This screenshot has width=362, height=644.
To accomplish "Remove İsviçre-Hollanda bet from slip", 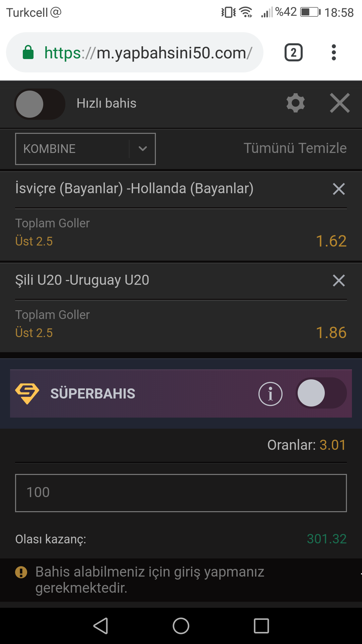I will (x=339, y=189).
